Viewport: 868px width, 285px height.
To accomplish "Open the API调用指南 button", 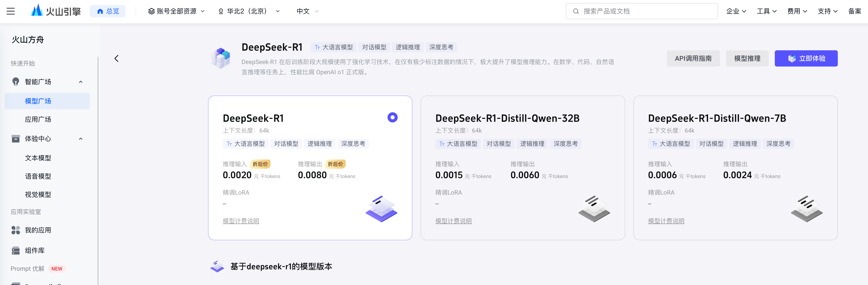I will click(x=693, y=58).
